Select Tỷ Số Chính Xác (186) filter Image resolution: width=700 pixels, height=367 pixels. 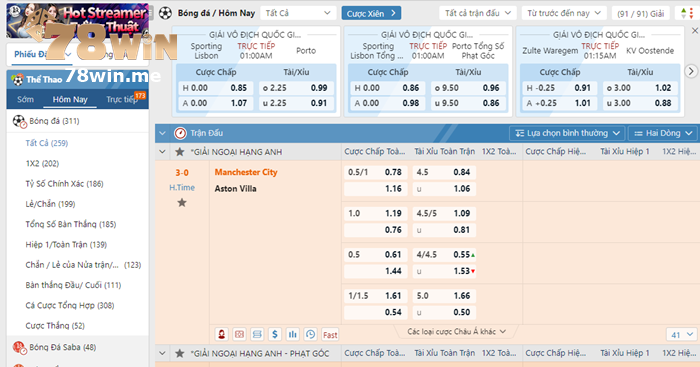pos(64,184)
